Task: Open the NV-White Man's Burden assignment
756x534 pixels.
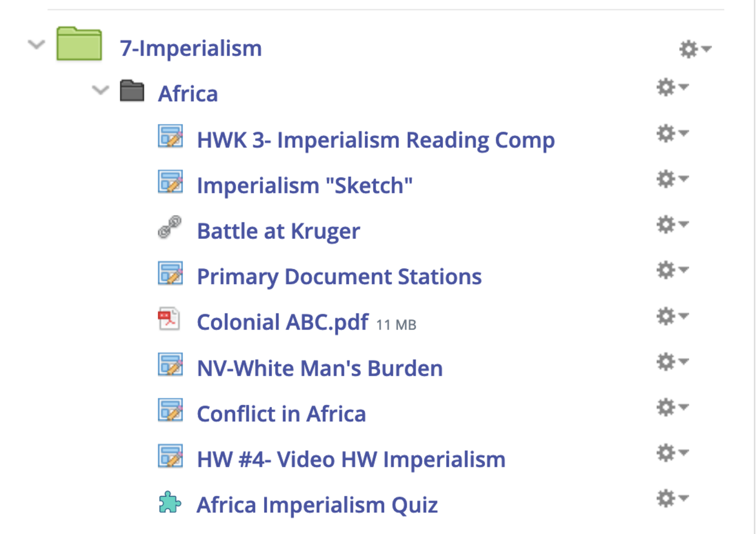Action: pos(320,368)
